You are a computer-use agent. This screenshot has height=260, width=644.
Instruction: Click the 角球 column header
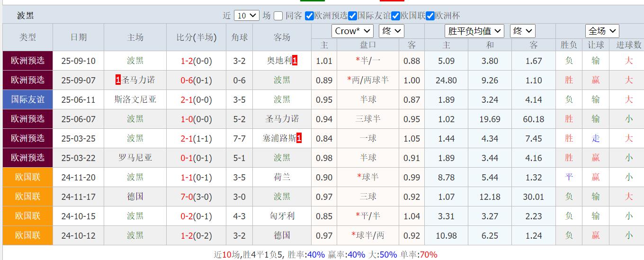240,37
